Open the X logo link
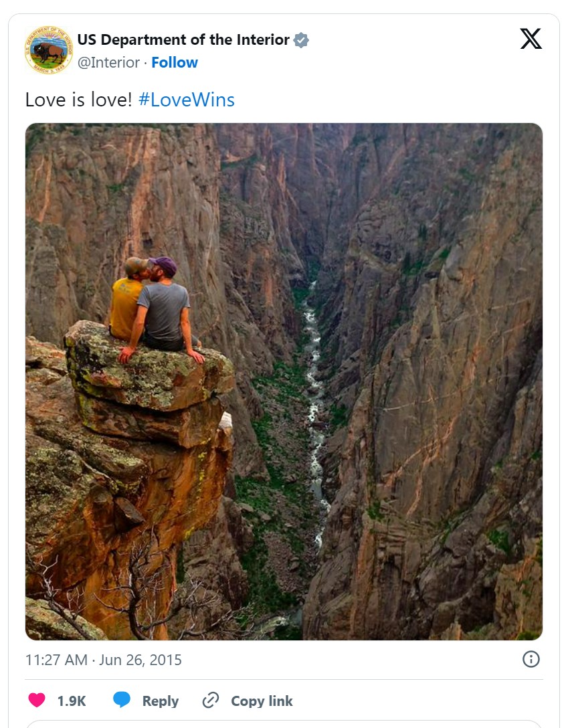The image size is (568, 728). pos(531,39)
